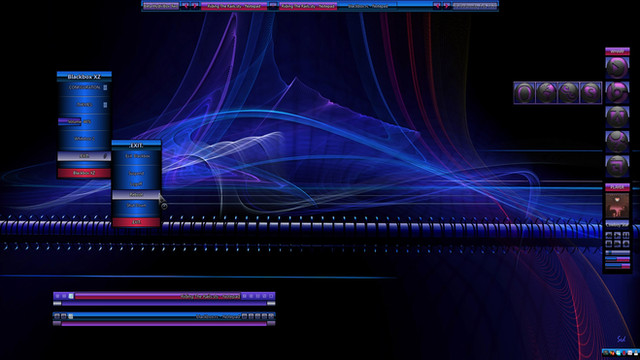The height and width of the screenshot is (360, 640).
Task: Select Suspend in the Exit menu
Action: tap(136, 173)
